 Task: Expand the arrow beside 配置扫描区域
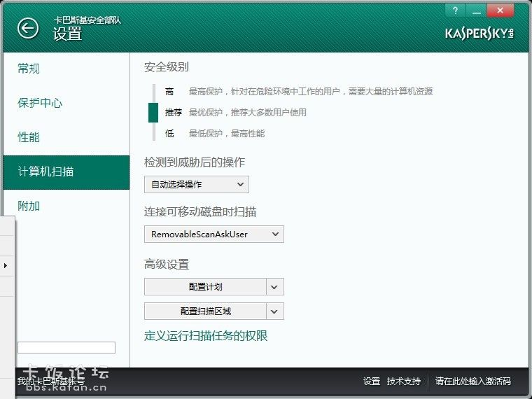click(x=275, y=311)
